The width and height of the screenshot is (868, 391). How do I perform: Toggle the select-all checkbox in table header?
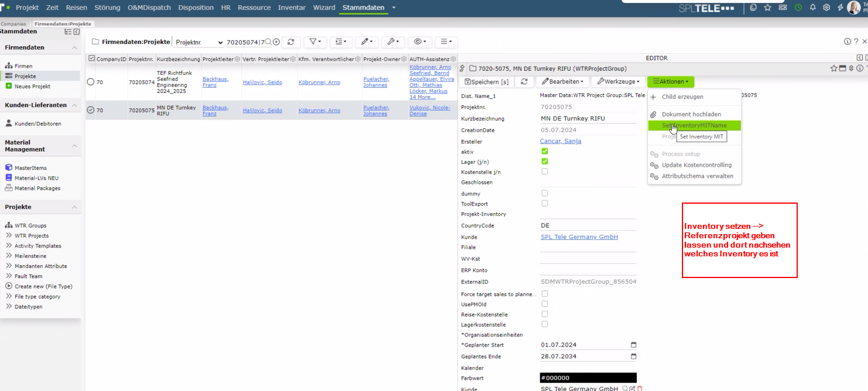pyautogui.click(x=91, y=59)
